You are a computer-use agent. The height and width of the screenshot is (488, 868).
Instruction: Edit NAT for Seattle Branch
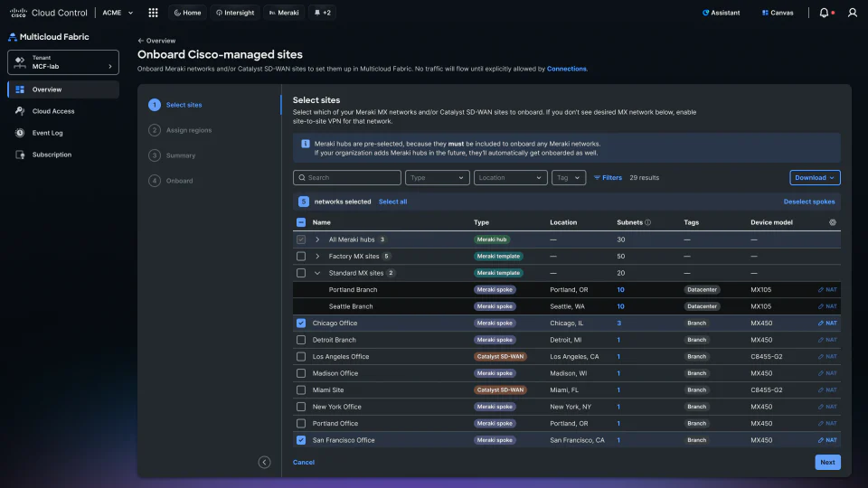[827, 306]
